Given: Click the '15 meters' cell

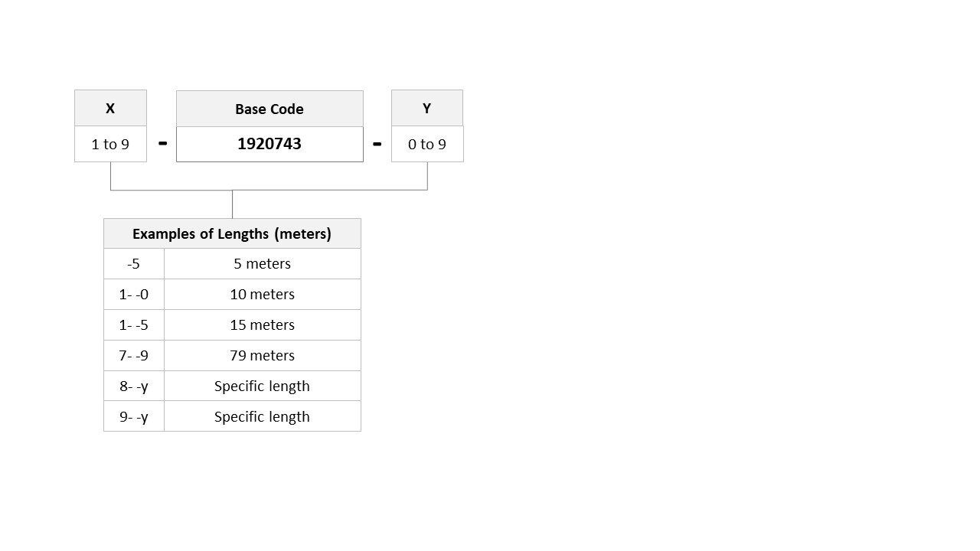Looking at the screenshot, I should click(263, 324).
